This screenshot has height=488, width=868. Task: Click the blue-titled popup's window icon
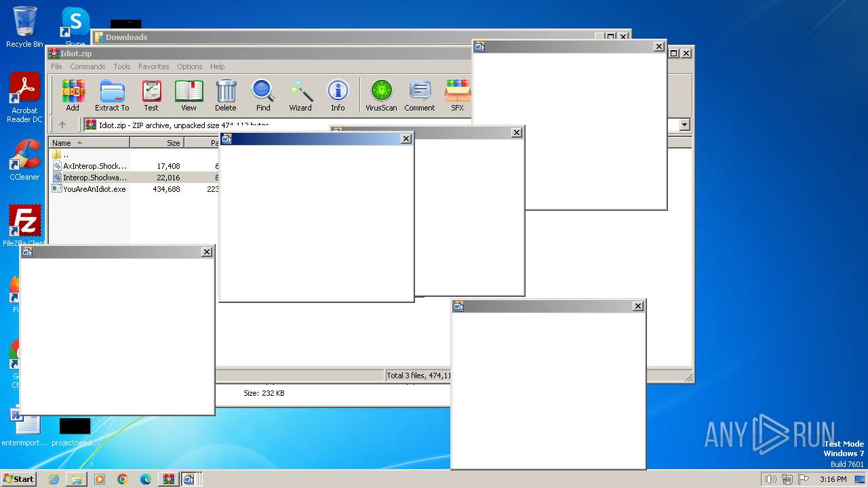tap(226, 139)
